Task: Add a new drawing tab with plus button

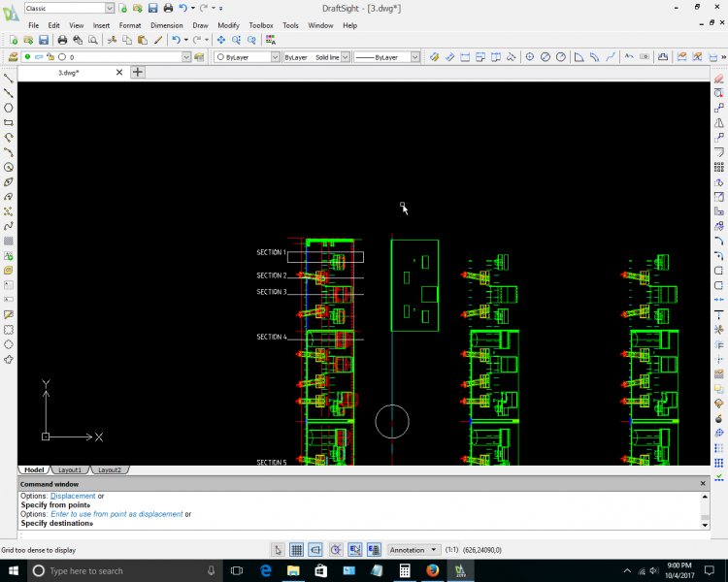Action: pos(138,72)
